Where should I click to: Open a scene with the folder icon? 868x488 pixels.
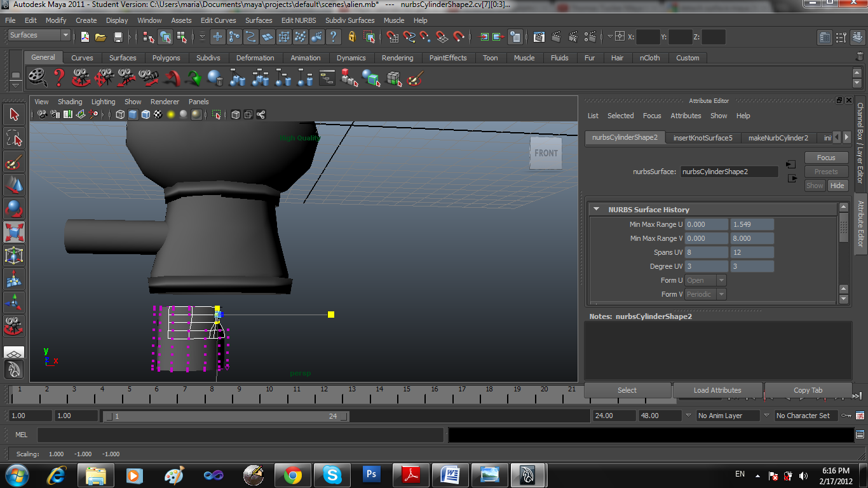(100, 37)
